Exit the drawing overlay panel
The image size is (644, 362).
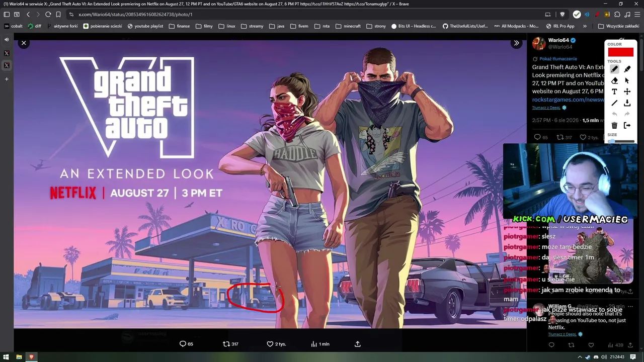tap(627, 125)
